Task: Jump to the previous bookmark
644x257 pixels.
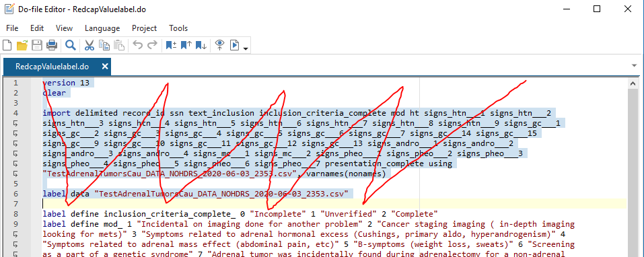Action: click(x=186, y=45)
